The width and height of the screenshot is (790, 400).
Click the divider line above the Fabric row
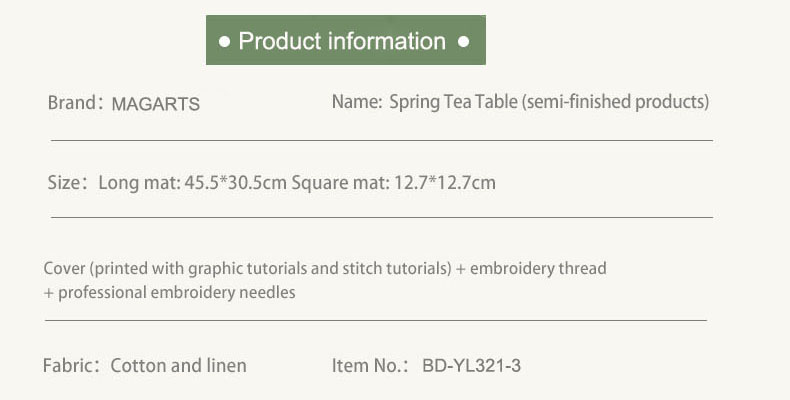point(375,321)
